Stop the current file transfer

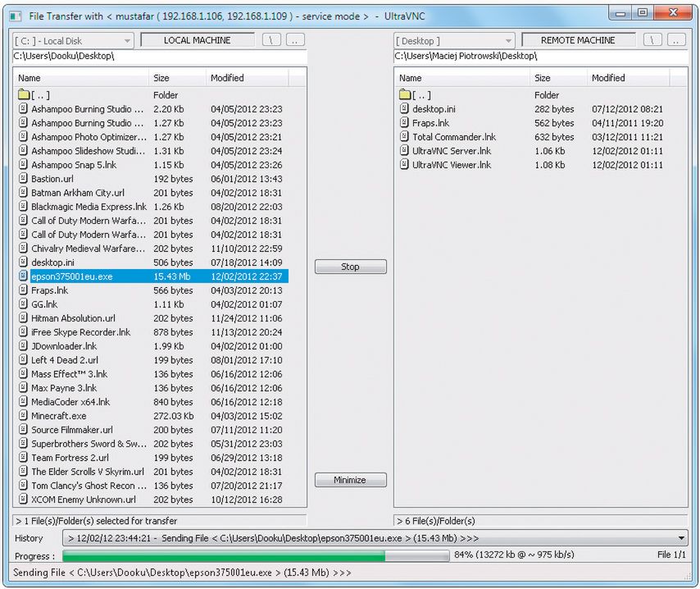tap(351, 267)
